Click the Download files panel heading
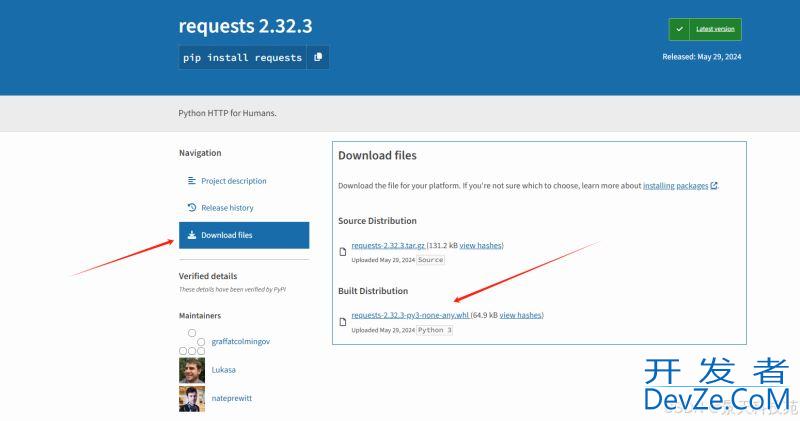 coord(377,156)
